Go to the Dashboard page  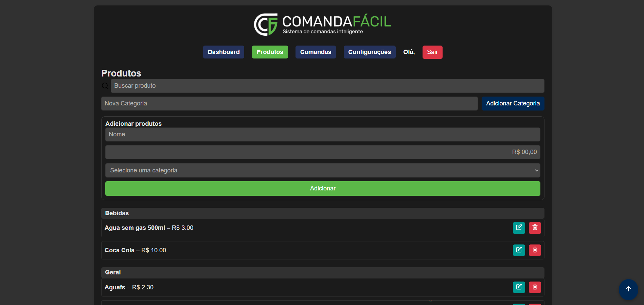pos(223,52)
